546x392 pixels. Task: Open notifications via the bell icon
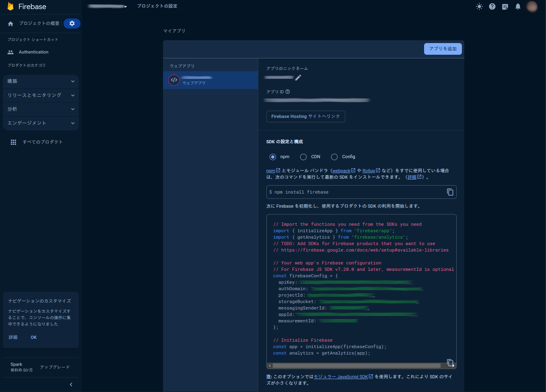pos(518,6)
